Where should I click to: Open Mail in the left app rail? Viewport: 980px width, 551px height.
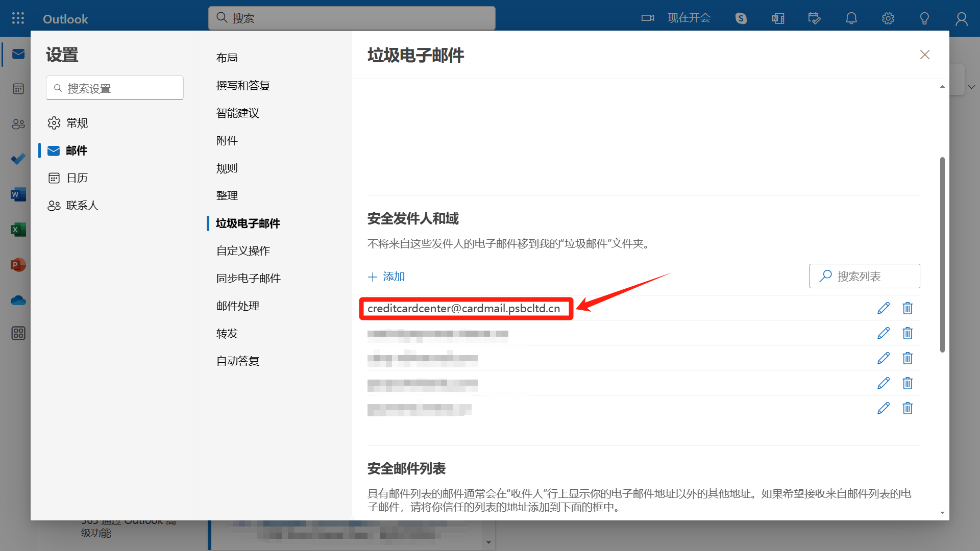coord(18,54)
